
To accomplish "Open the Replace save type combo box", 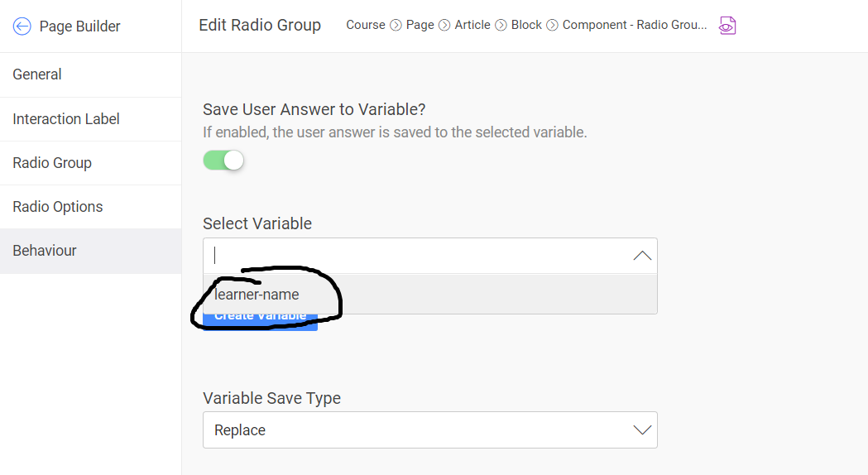I will point(430,430).
